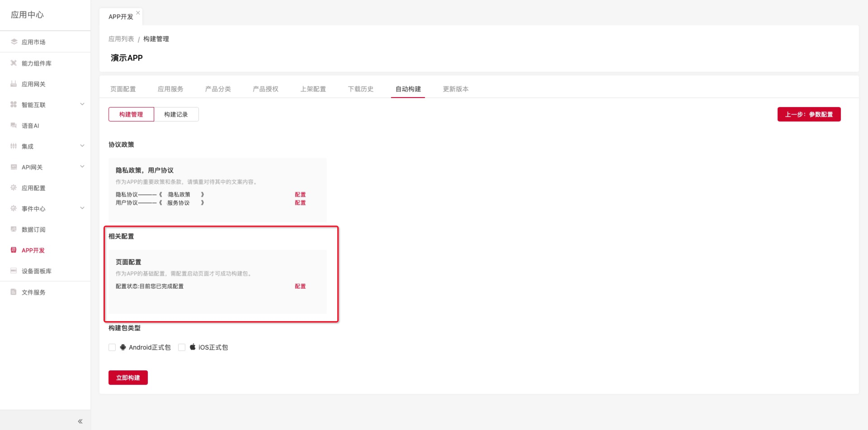Check the Android正式包 checkbox

pos(112,347)
